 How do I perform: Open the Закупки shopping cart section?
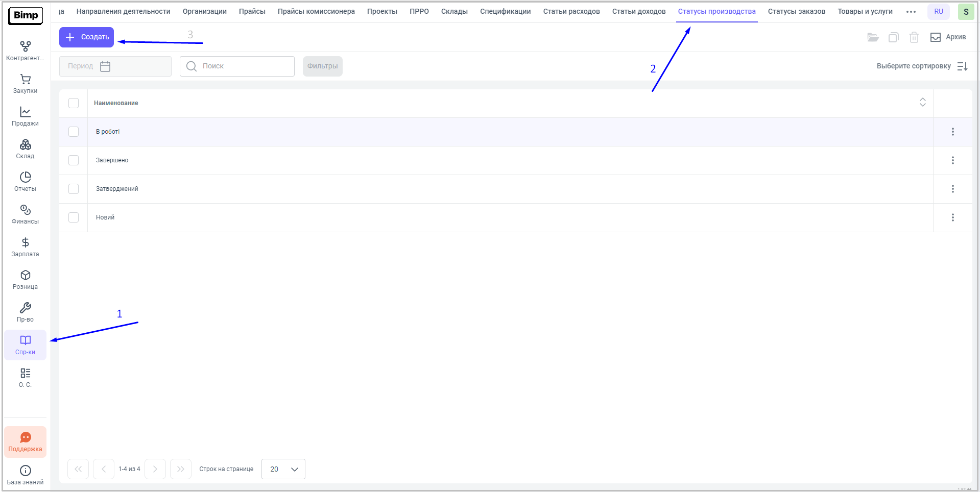point(25,84)
